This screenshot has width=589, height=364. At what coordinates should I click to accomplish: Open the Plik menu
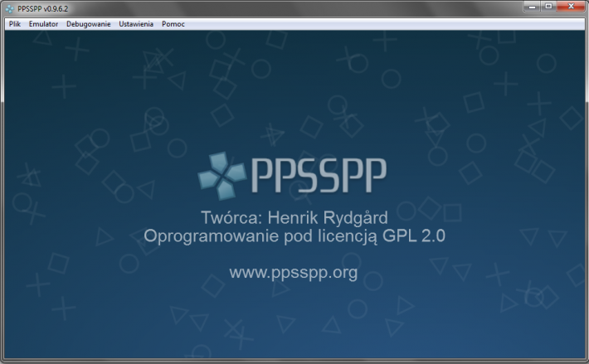pos(15,24)
